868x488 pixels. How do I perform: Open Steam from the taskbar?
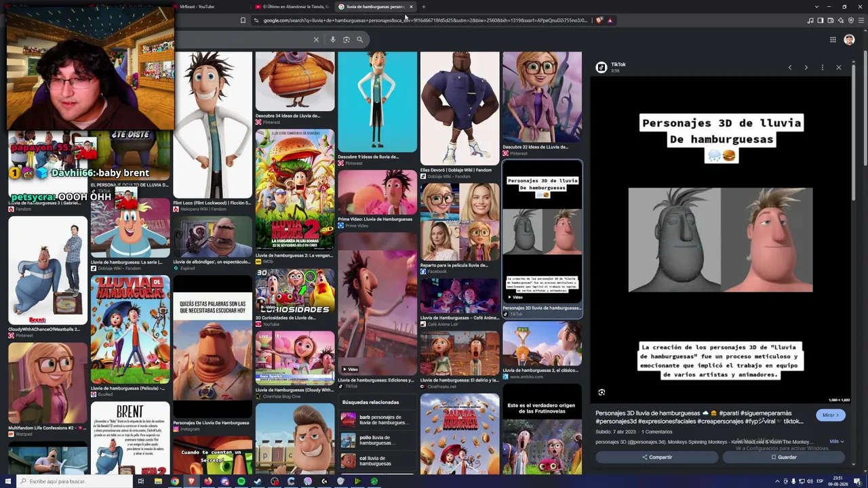click(258, 481)
